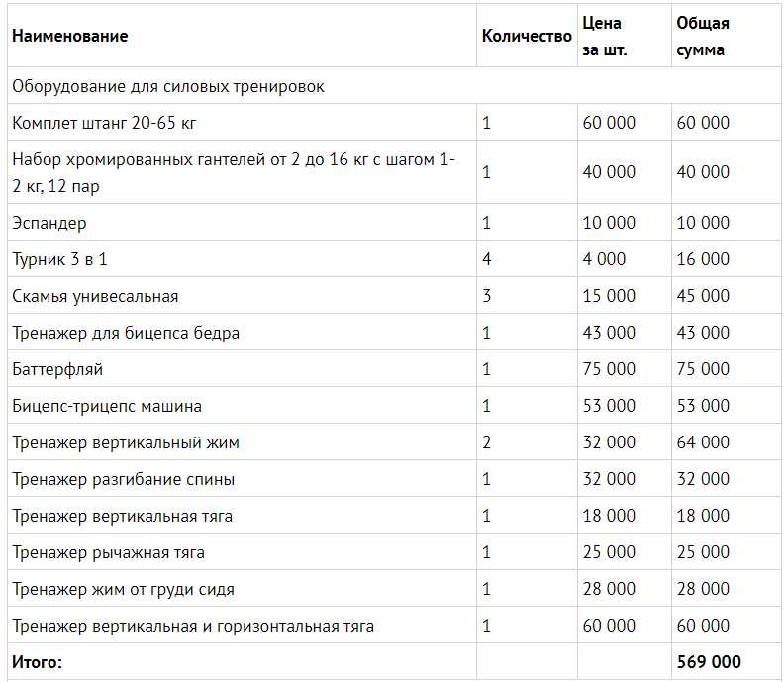784x682 pixels.
Task: Click the 'Количество' column header
Action: 527,37
